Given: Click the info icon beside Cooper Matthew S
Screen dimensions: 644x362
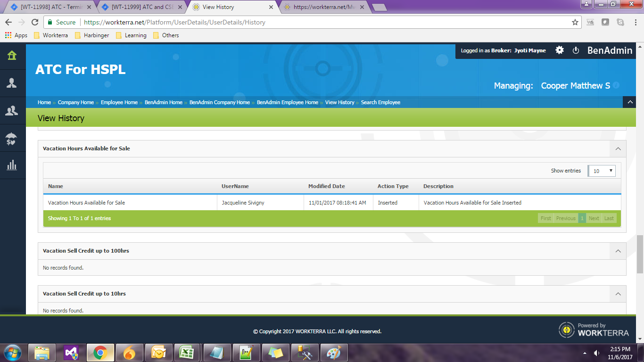Looking at the screenshot, I should coord(616,85).
